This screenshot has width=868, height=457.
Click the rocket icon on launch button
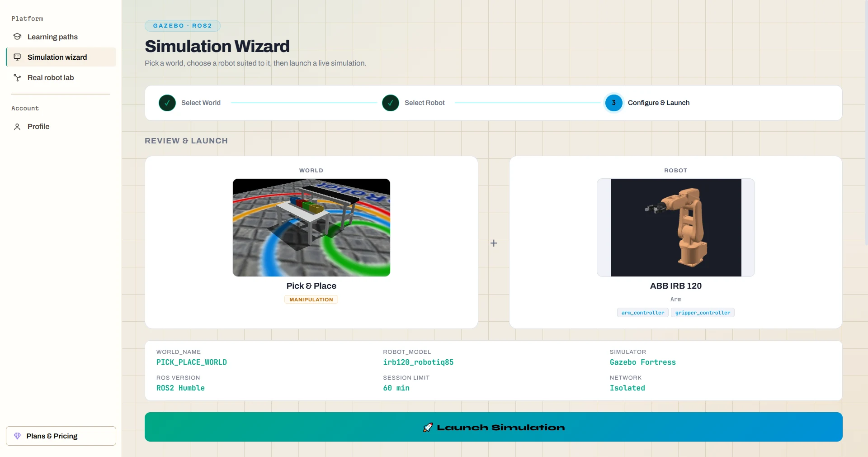428,427
